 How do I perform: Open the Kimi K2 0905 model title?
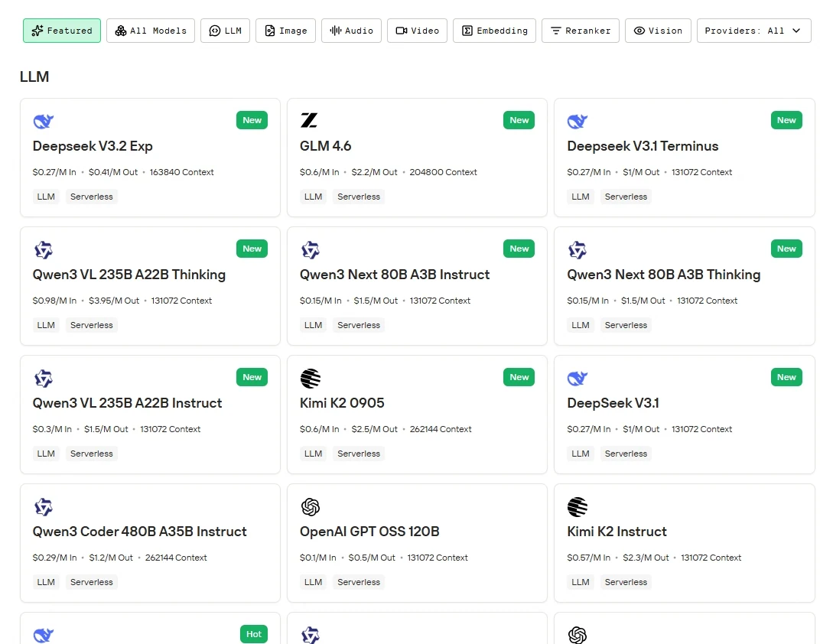point(342,403)
